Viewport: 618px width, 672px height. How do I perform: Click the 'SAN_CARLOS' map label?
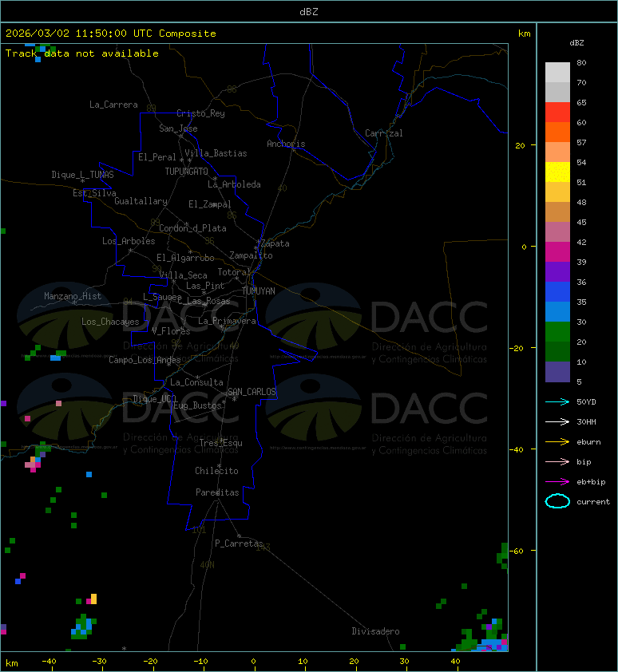coord(252,392)
